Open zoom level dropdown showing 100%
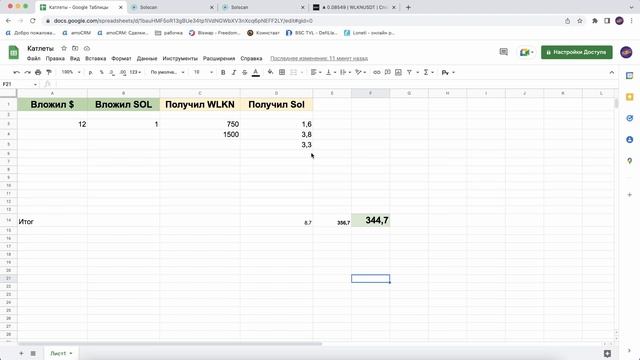The image size is (640, 360). pos(71,72)
